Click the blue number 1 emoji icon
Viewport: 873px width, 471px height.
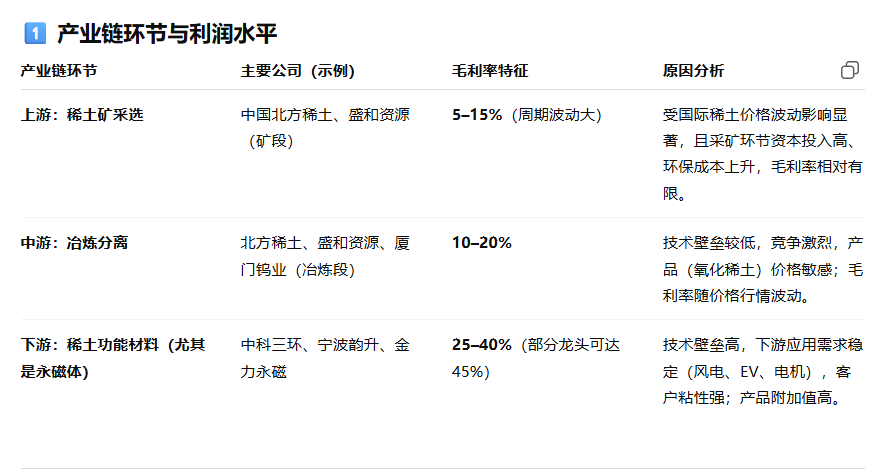click(x=35, y=33)
